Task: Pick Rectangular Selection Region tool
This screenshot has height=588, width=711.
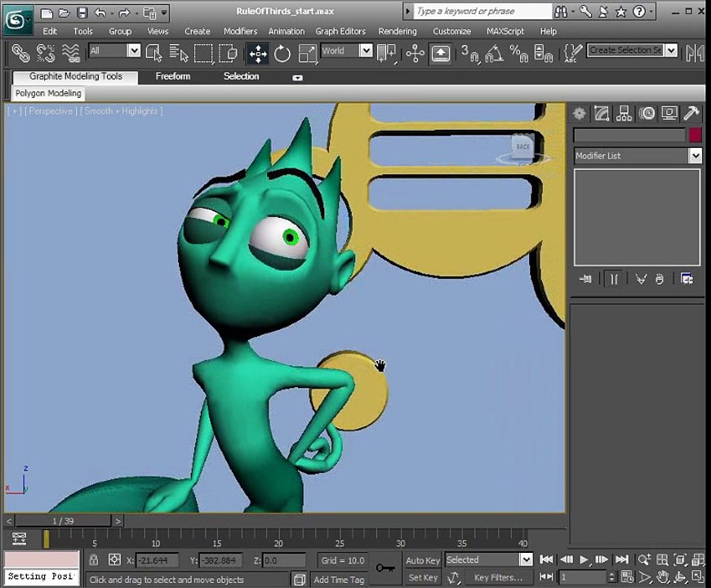Action: [x=203, y=52]
